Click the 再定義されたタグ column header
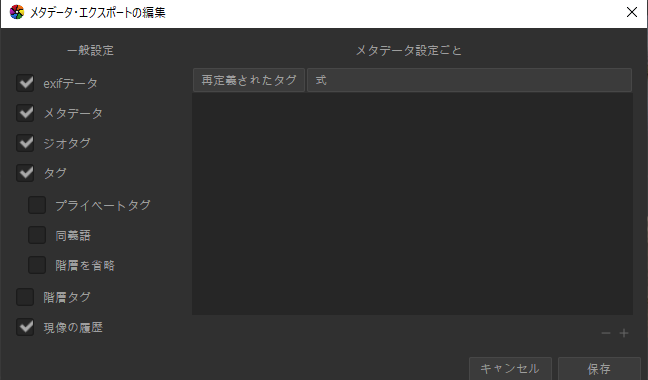648x380 pixels. tap(249, 80)
